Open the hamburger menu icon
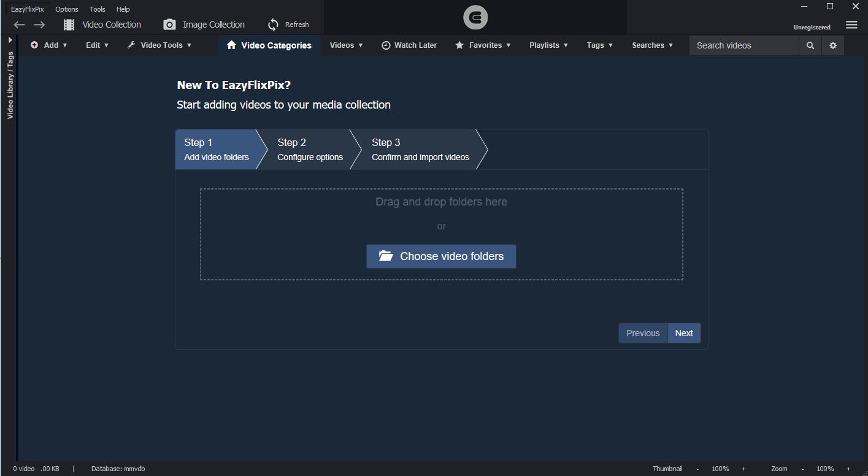Image resolution: width=868 pixels, height=476 pixels. click(x=851, y=25)
